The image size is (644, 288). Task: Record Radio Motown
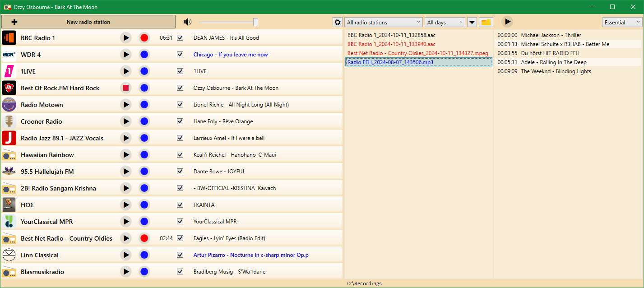(144, 105)
